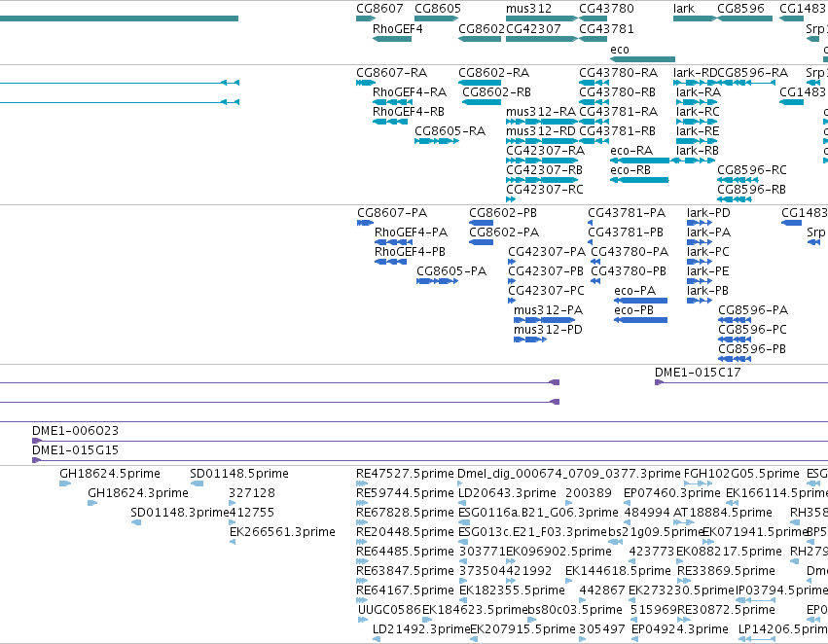Image resolution: width=828 pixels, height=644 pixels.
Task: Open the lark-PB protein label
Action: pyautogui.click(x=707, y=292)
